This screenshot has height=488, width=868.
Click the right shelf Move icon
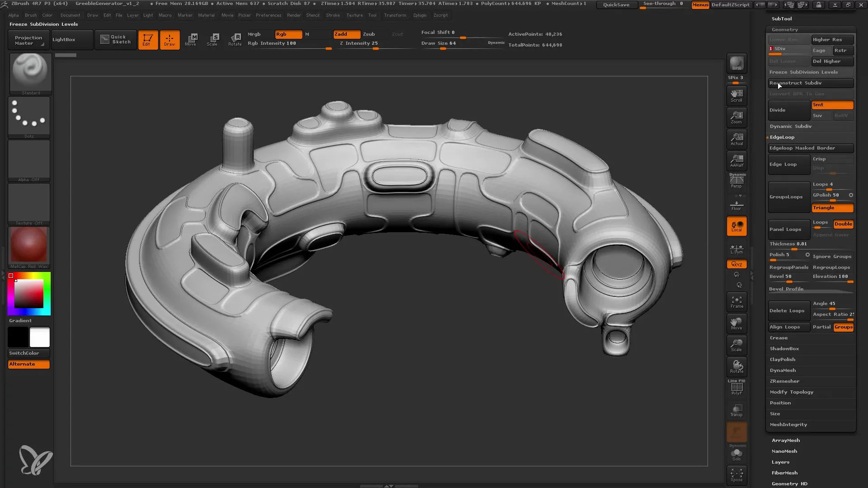click(736, 324)
